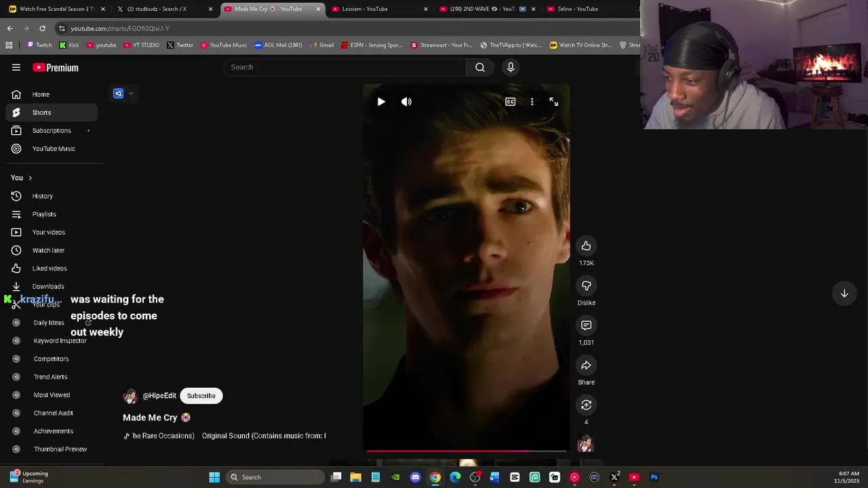Reload the page
This screenshot has width=868, height=488.
[x=42, y=28]
